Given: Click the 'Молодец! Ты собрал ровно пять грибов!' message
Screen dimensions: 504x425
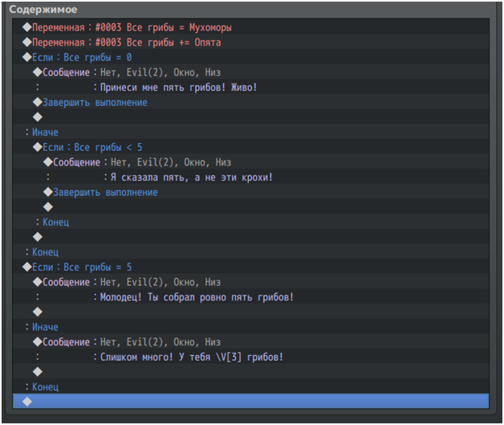Looking at the screenshot, I should 194,297.
